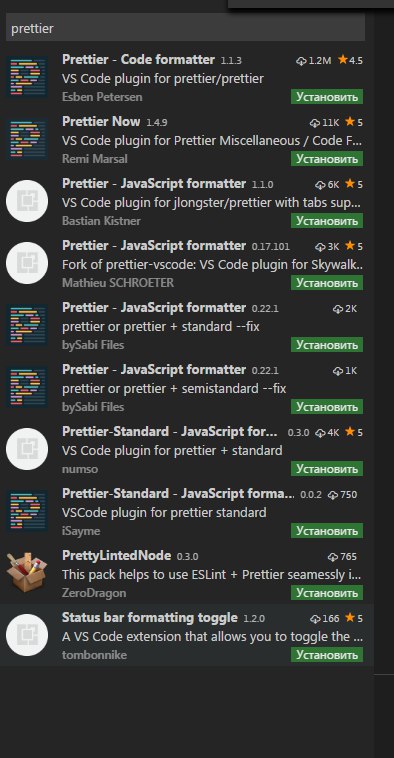Select the numso Prettier-Standard placeholder icon

[x=27, y=449]
